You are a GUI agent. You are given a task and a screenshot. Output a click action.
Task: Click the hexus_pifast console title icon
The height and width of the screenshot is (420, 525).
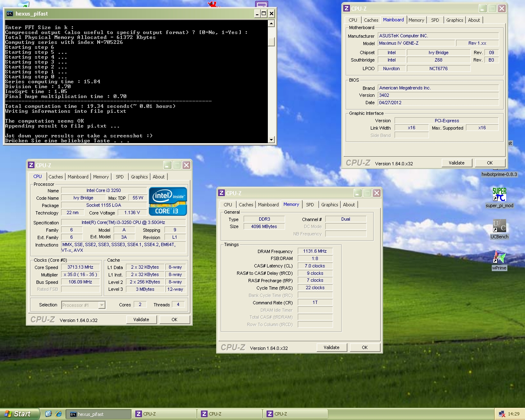click(x=9, y=14)
